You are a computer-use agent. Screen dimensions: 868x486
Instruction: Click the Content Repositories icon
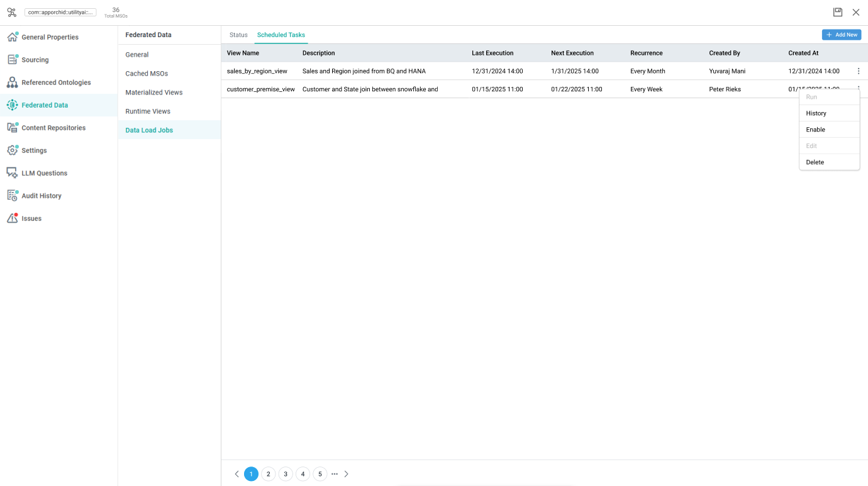tap(12, 128)
